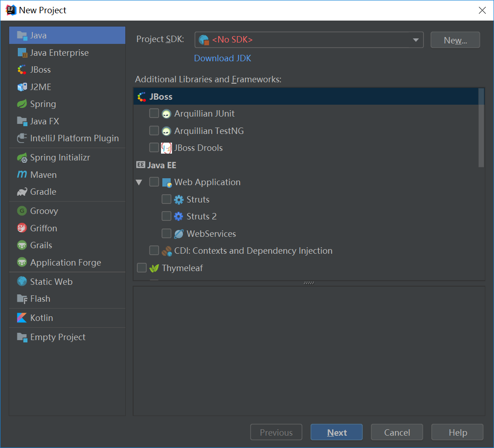Click the Struts 2 label

click(202, 217)
